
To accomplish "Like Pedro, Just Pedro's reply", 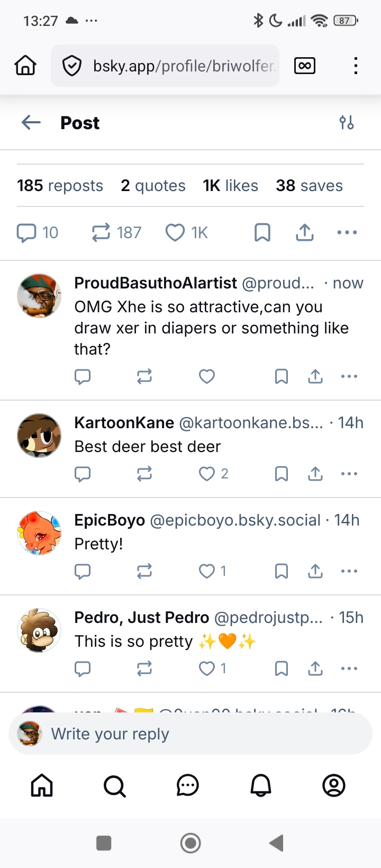I will click(207, 668).
